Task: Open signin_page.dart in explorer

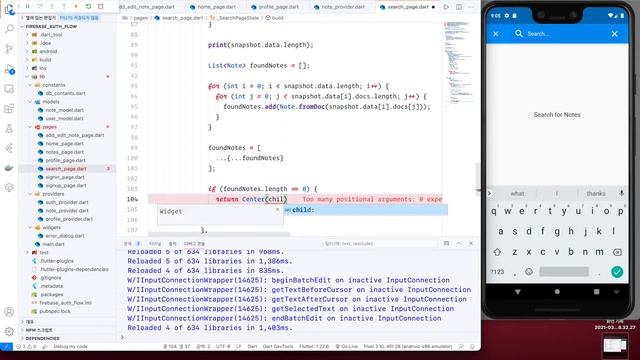Action: (65, 177)
